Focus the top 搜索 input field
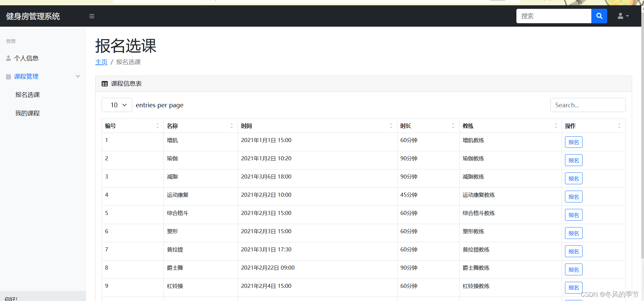The height and width of the screenshot is (301, 644). point(554,16)
